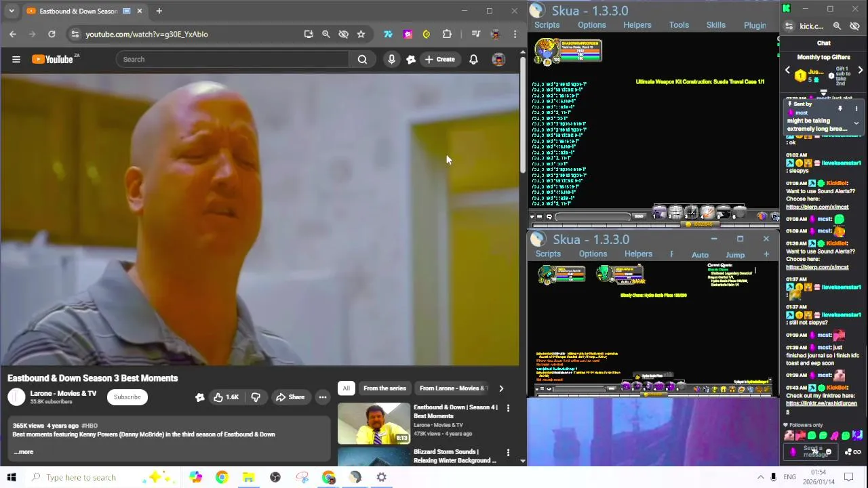Click the Create button on YouTube
The width and height of the screenshot is (868, 488).
(439, 60)
